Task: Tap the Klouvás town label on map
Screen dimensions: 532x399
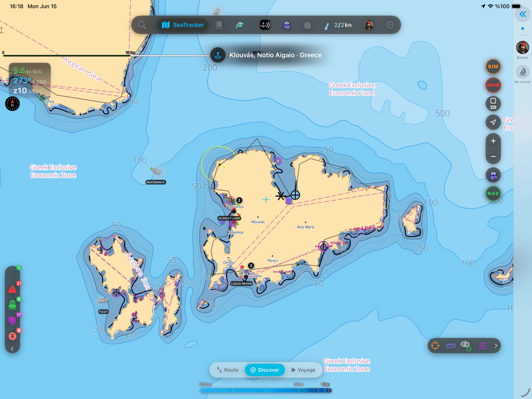Action: (258, 222)
